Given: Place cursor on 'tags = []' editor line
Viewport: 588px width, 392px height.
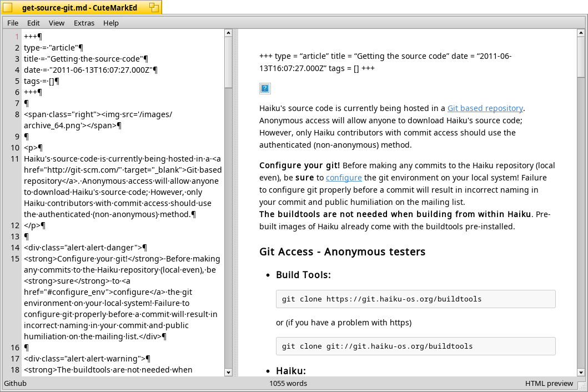Looking at the screenshot, I should (x=41, y=81).
